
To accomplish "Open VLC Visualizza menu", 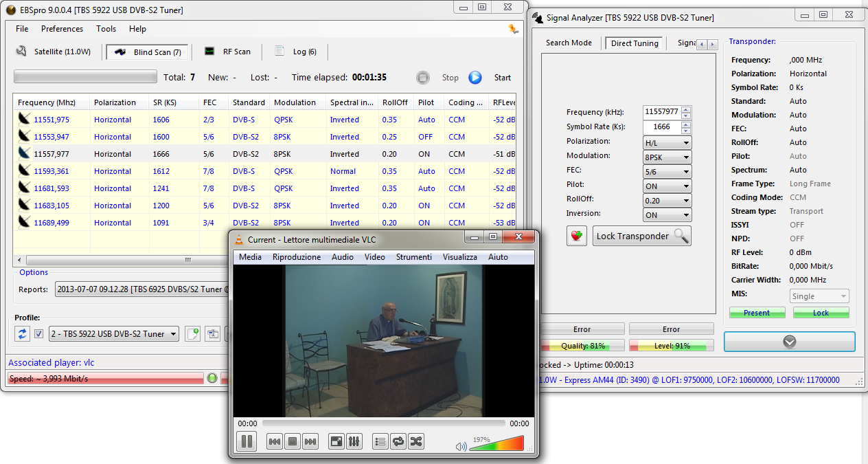I will click(x=459, y=257).
